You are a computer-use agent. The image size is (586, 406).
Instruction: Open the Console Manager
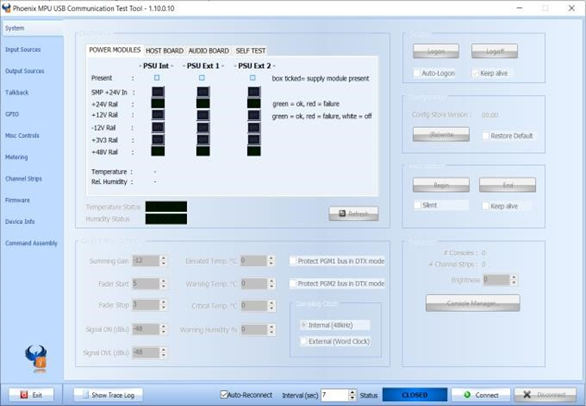coord(472,303)
